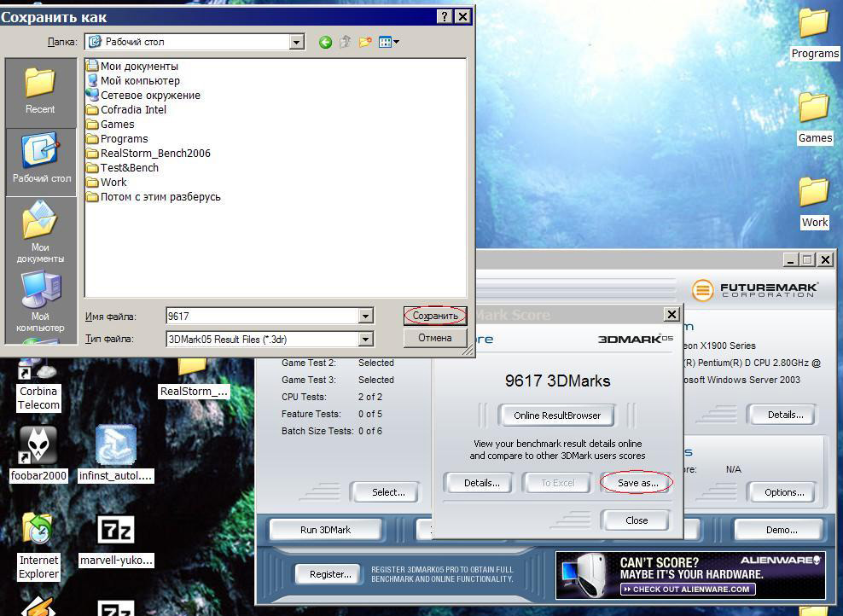Click the green Back arrow in Save dialog

pyautogui.click(x=325, y=42)
